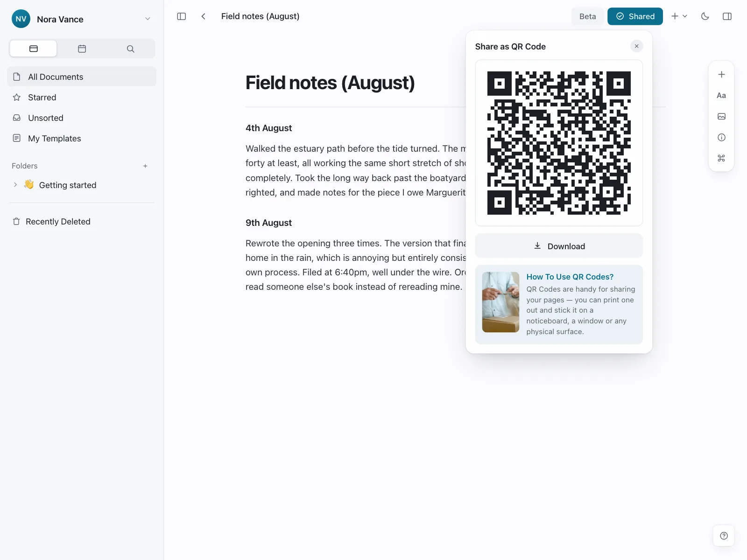Open Starred documents

point(82,97)
